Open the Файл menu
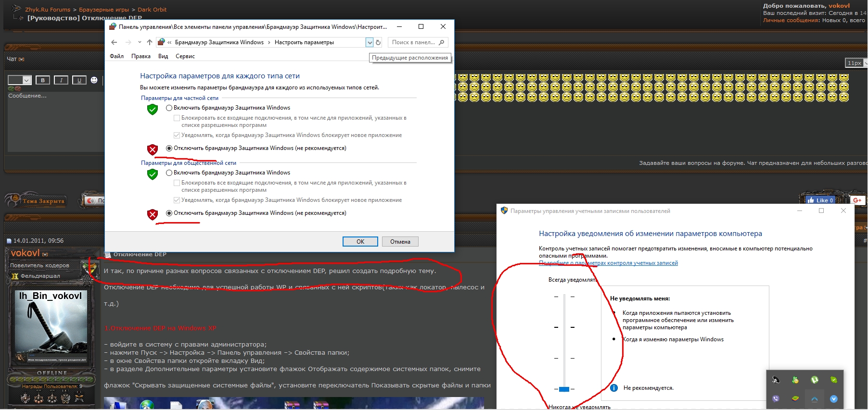 click(x=116, y=56)
